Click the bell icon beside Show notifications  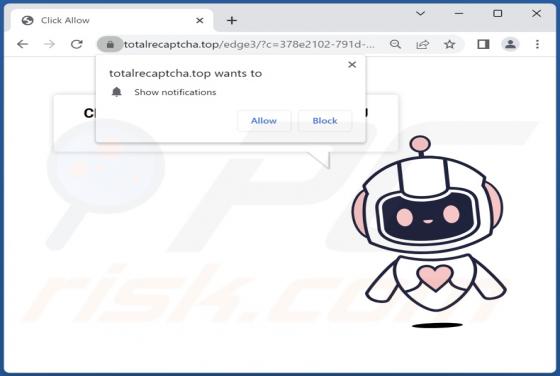(116, 92)
